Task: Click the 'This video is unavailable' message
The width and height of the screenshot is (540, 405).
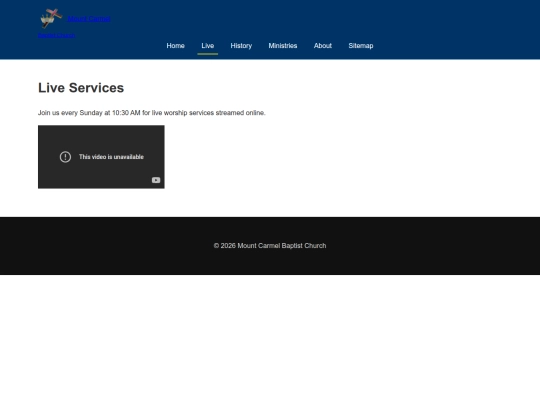Action: 111,157
